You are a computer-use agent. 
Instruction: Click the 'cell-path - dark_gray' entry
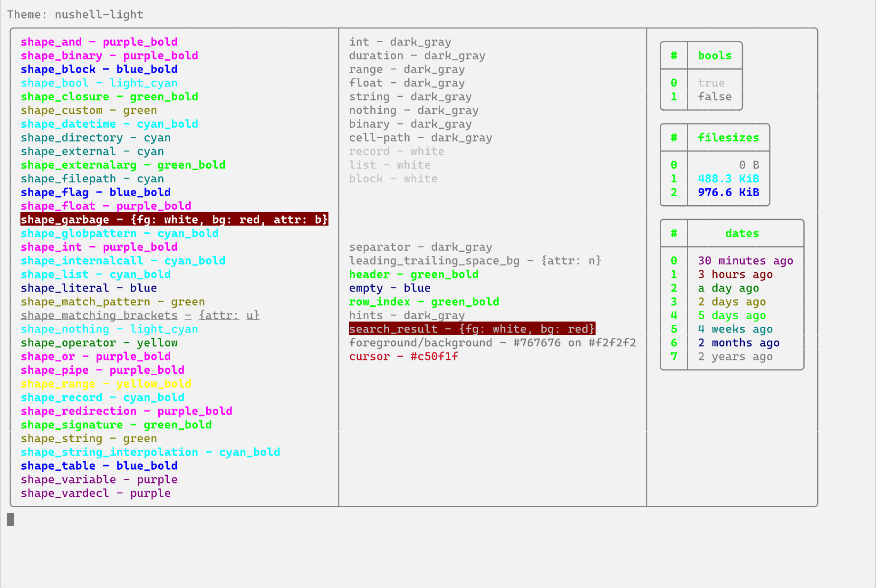click(x=421, y=138)
